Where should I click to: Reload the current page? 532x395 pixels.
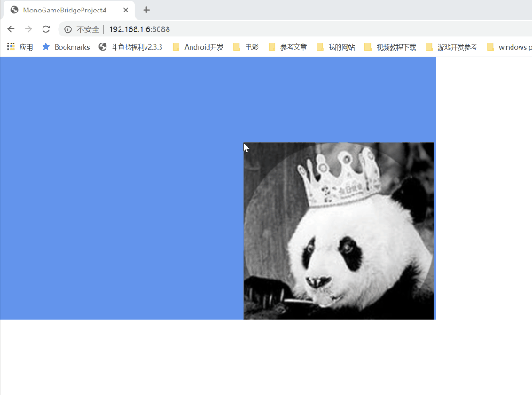[x=46, y=28]
